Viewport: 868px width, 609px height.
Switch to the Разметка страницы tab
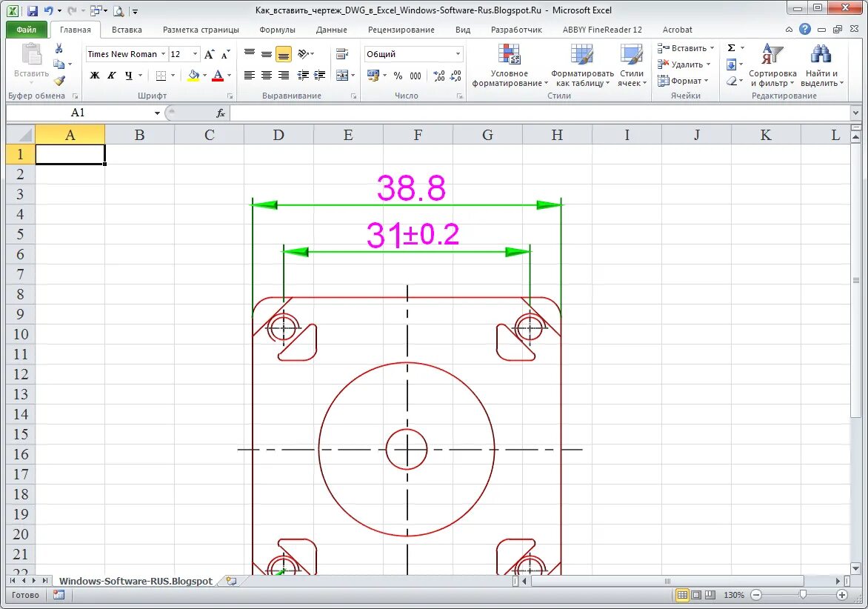(x=201, y=30)
